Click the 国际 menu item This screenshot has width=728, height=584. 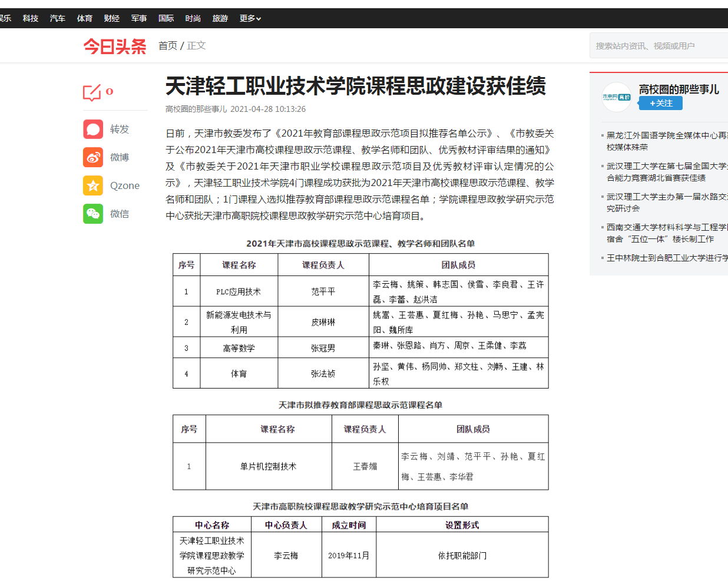[x=166, y=18]
